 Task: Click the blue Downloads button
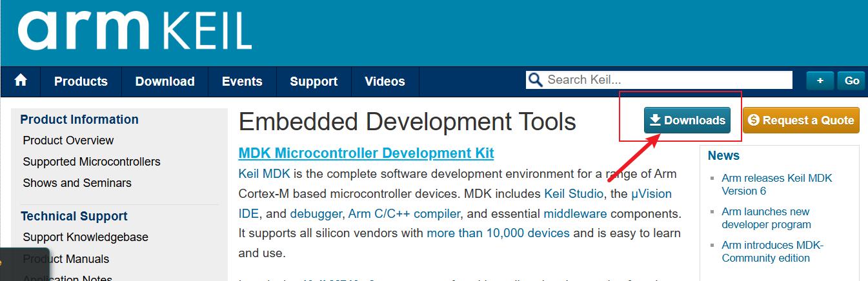[x=687, y=121]
